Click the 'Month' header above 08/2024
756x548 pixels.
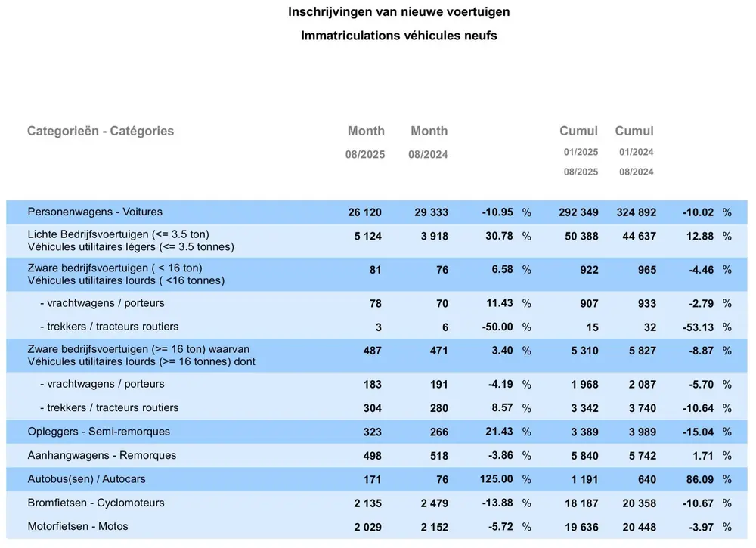429,131
